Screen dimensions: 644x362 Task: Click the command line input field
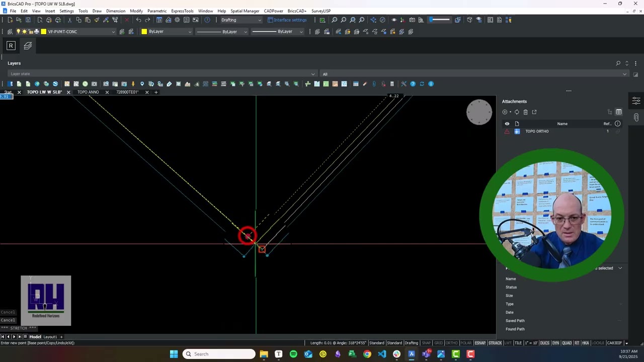pyautogui.click(x=151, y=343)
